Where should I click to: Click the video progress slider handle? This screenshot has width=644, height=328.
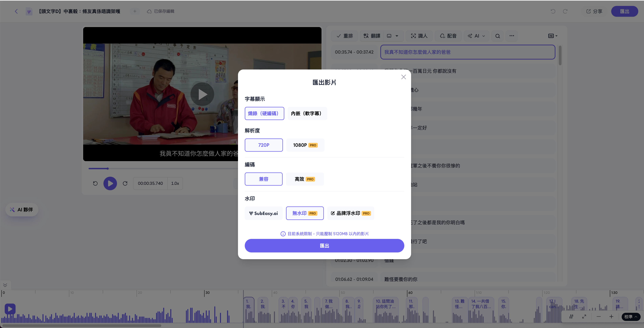(x=108, y=169)
